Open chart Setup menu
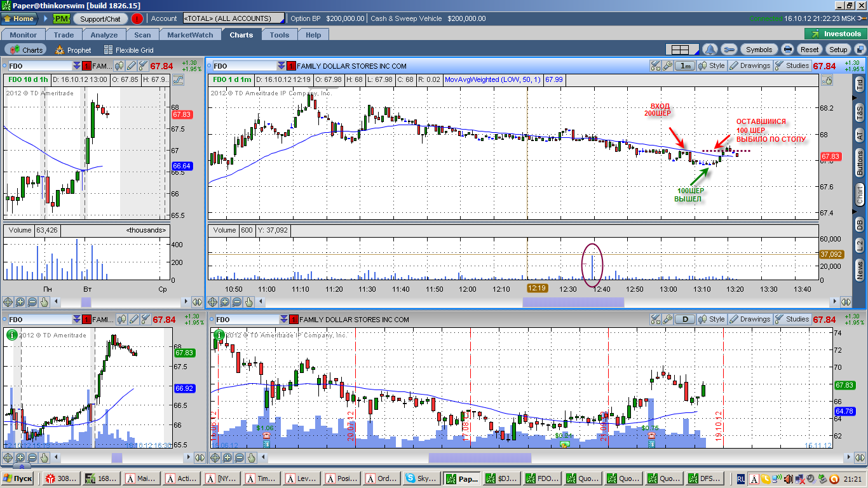The height and width of the screenshot is (488, 868). (x=838, y=50)
